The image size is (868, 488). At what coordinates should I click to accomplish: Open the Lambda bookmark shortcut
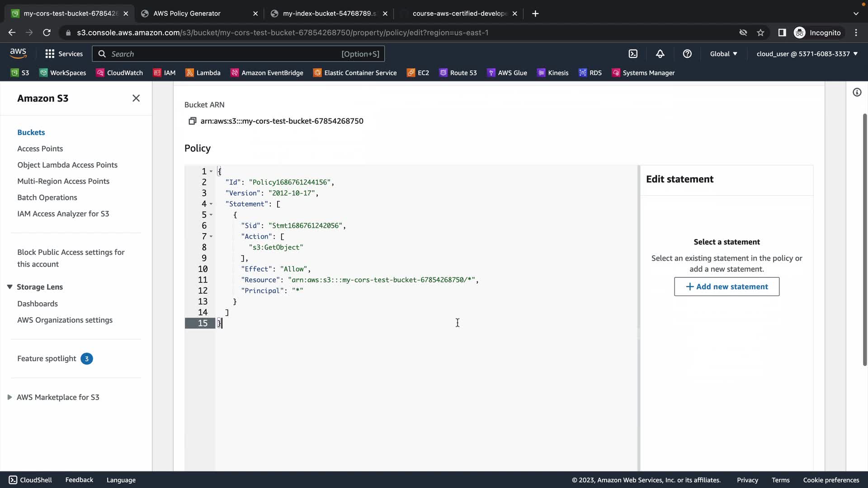203,73
